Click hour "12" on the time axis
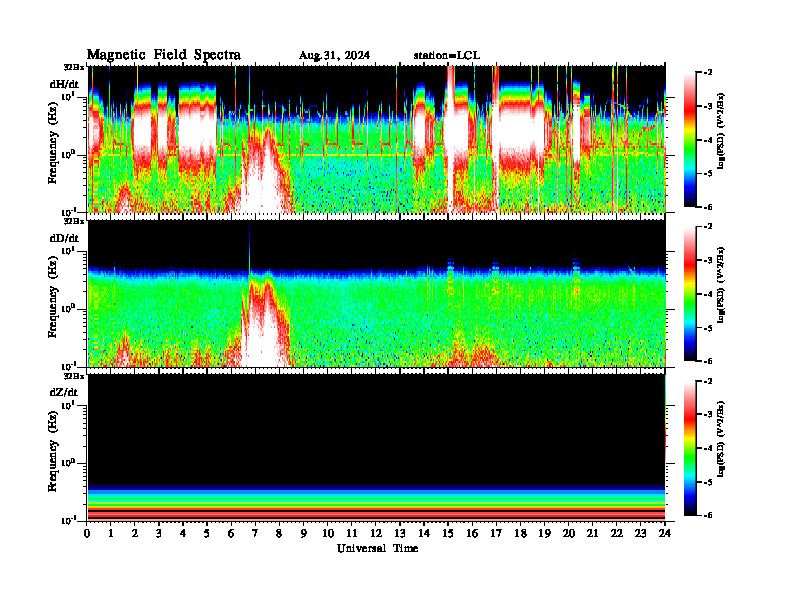Viewport: 792px width, 612px height. [x=376, y=533]
